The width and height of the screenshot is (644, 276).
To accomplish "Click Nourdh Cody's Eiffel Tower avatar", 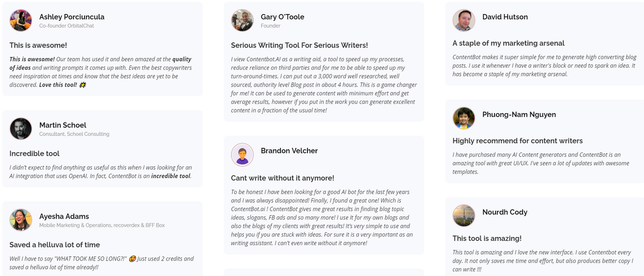I will click(464, 216).
